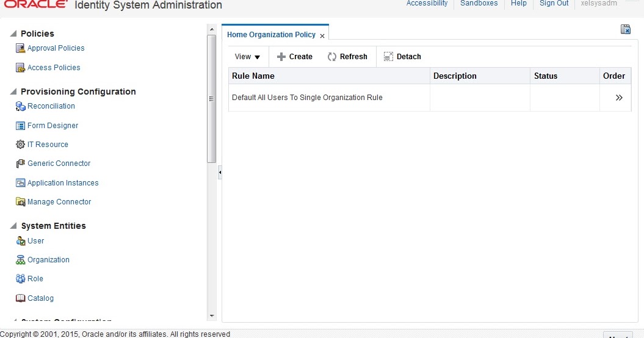Viewport: 644px width, 338px height.
Task: Click the Organization hierarchy icon
Action: click(x=20, y=259)
